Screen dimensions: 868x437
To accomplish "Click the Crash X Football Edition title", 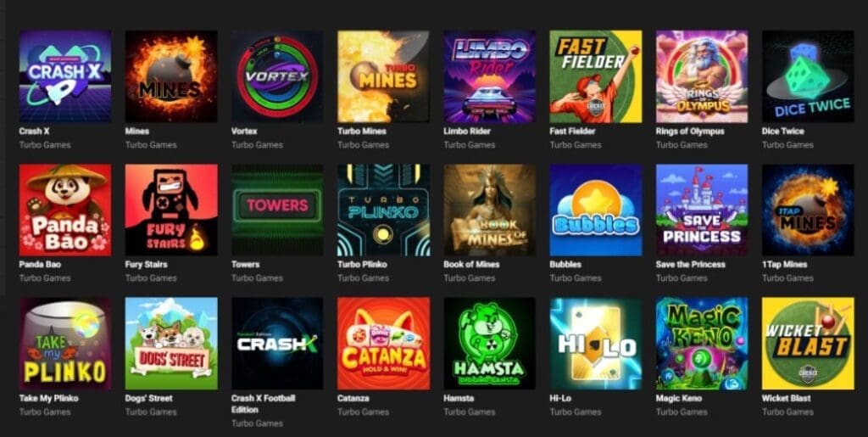I will tap(263, 404).
